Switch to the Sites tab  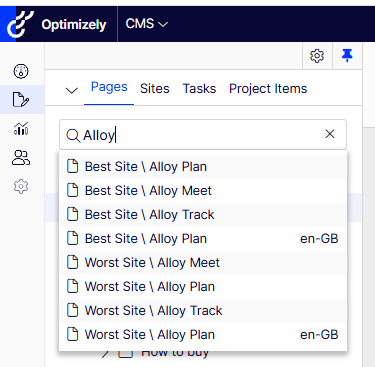tap(155, 89)
